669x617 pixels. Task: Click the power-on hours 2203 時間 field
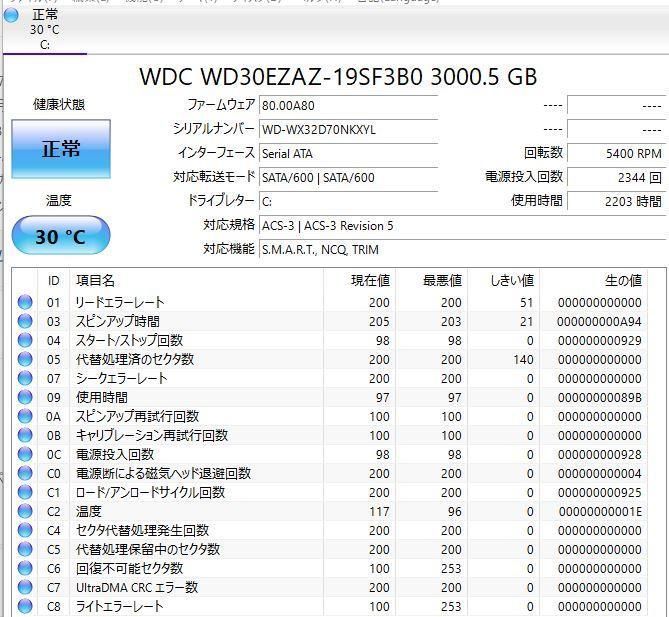[x=616, y=201]
